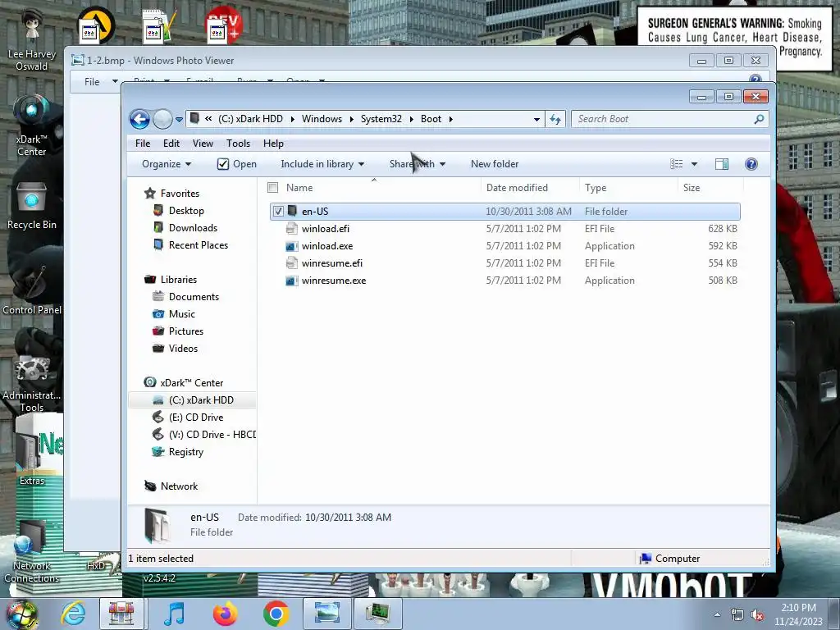
Task: Create a New folder
Action: [495, 164]
